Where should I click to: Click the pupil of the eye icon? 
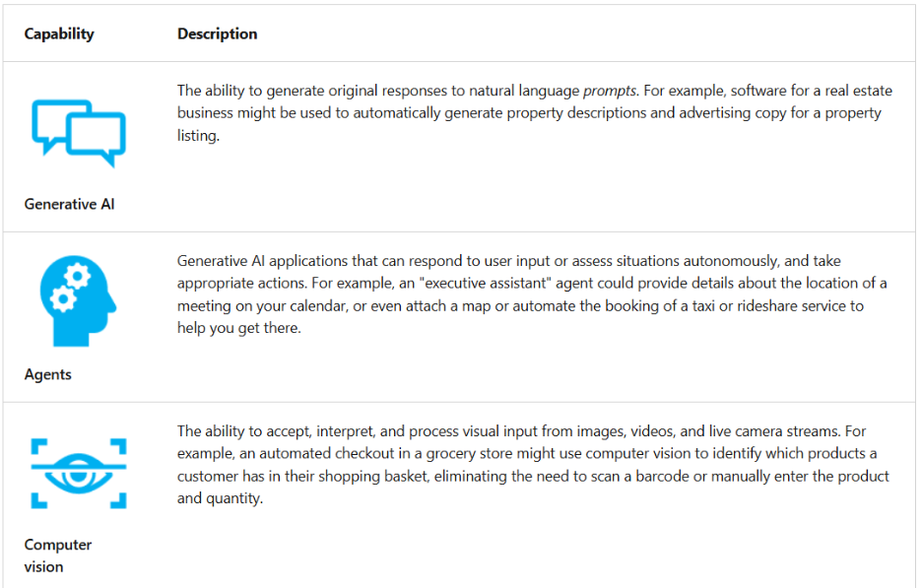78,475
